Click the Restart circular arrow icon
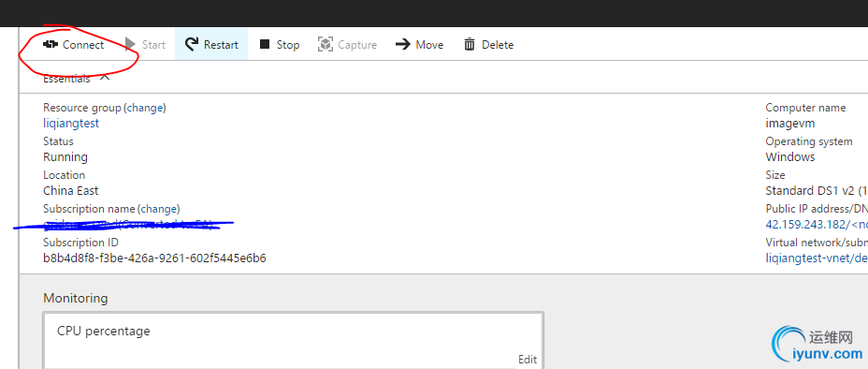The image size is (868, 369). click(x=192, y=44)
